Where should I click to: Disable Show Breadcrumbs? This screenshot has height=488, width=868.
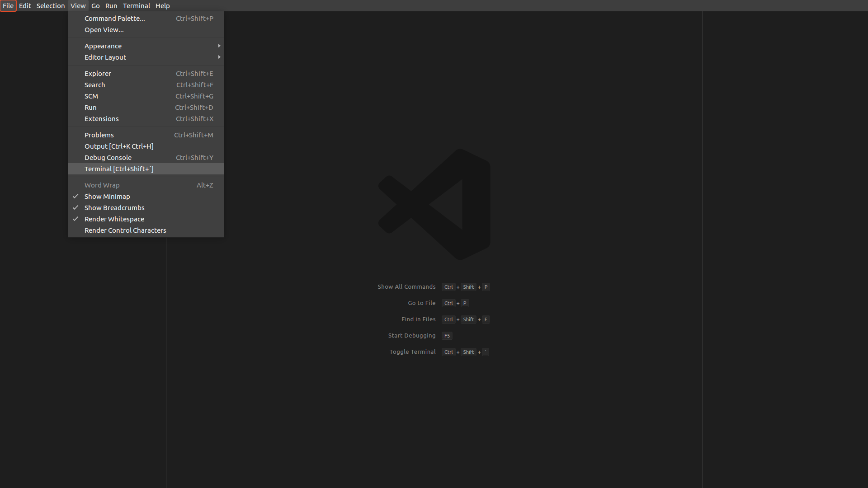[x=114, y=207]
